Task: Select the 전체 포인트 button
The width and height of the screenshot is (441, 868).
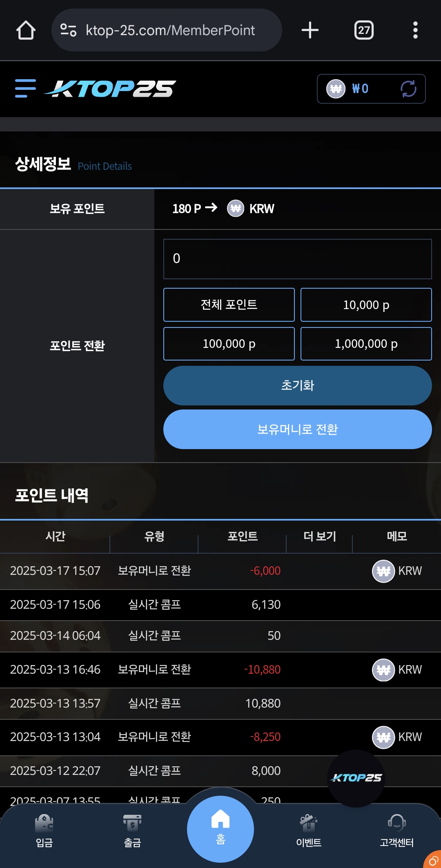Action: (229, 305)
